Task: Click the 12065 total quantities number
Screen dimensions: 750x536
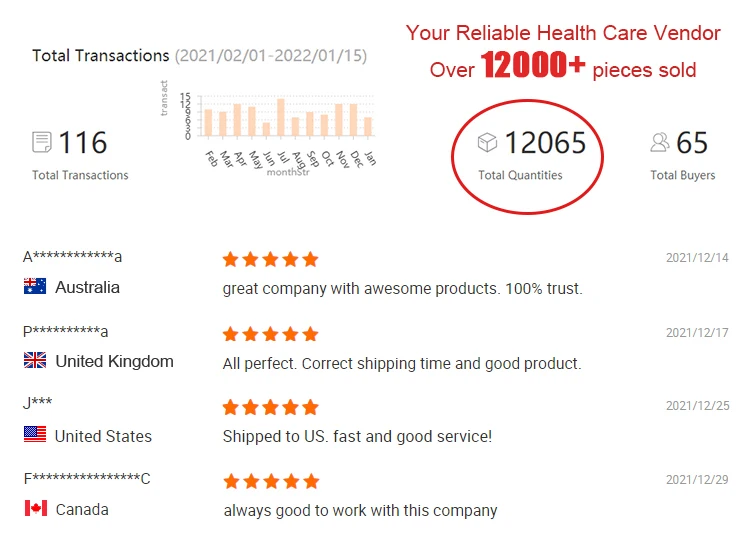Action: 545,142
